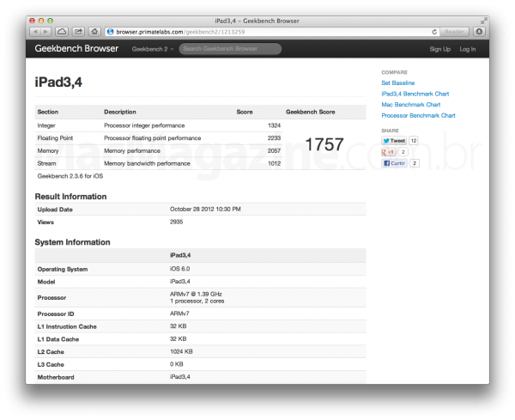The width and height of the screenshot is (515, 420).
Task: Click the Motherboard row label
Action: pos(56,377)
